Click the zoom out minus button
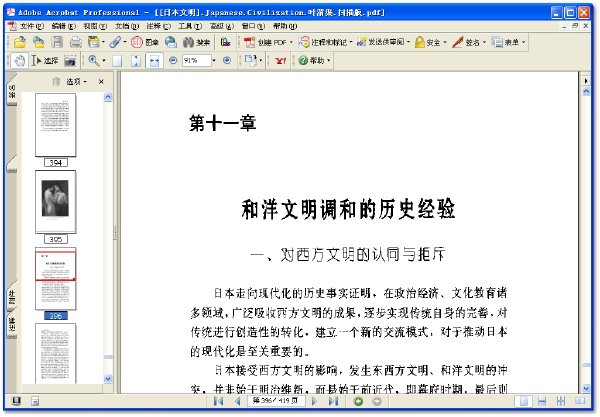The height and width of the screenshot is (417, 600). pos(173,60)
